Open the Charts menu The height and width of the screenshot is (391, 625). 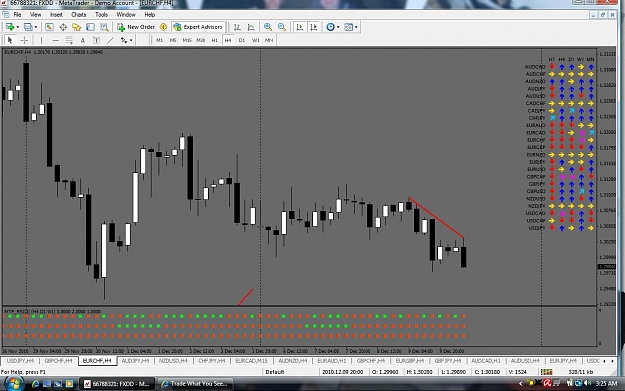point(79,15)
